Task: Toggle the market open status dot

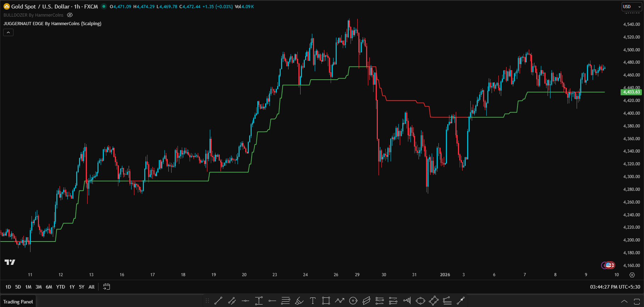Action: tap(104, 6)
